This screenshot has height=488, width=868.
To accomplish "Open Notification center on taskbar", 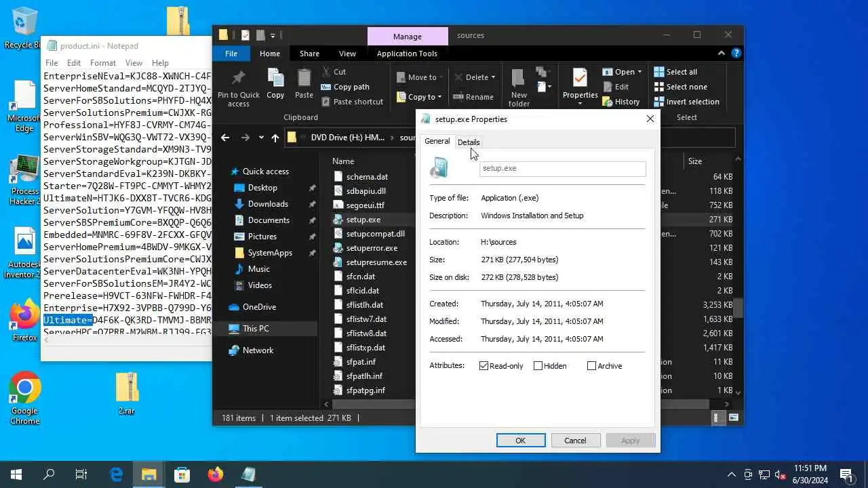I will (847, 474).
